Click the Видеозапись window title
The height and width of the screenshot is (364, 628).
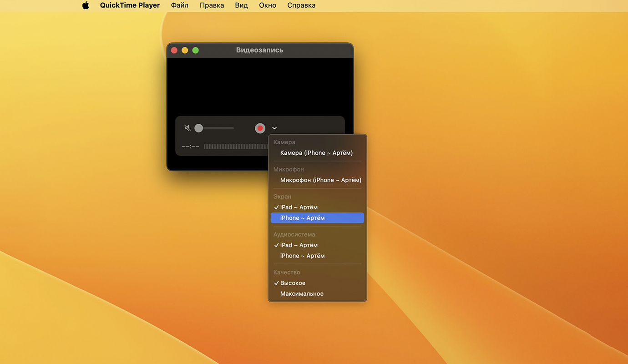coord(260,50)
